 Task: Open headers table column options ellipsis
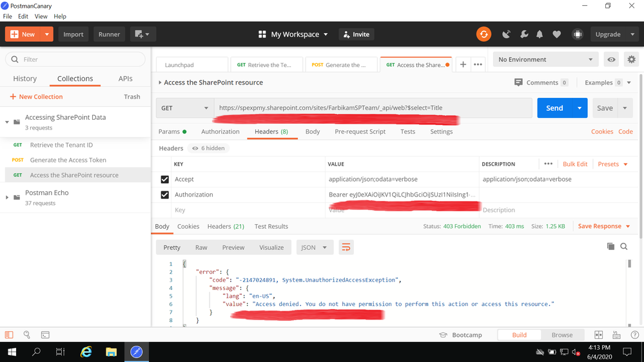point(549,164)
